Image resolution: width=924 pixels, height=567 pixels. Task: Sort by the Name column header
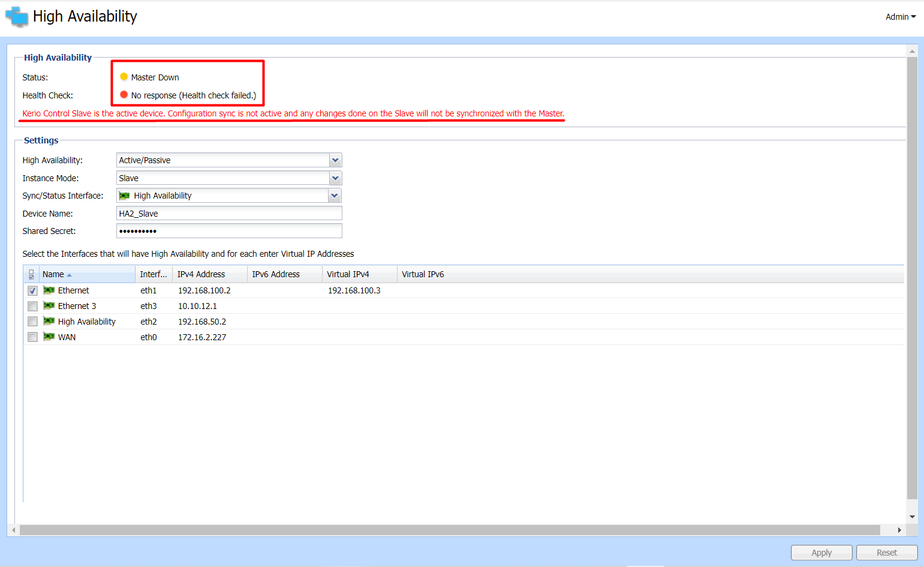[87, 274]
